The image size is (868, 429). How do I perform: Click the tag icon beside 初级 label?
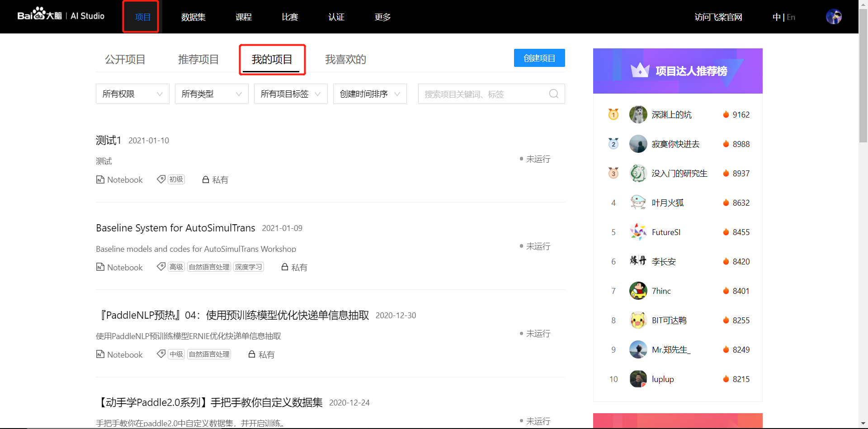(x=161, y=179)
